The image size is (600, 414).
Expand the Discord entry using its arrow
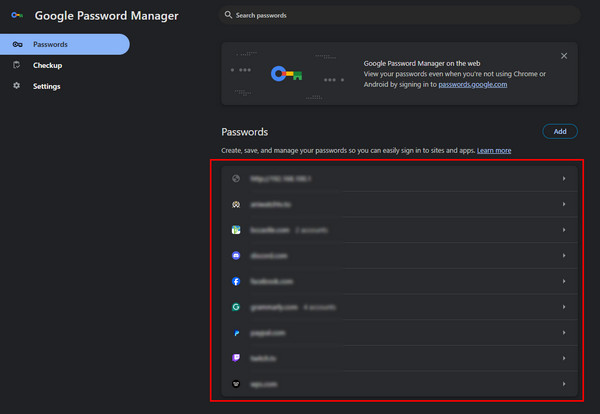click(x=564, y=256)
